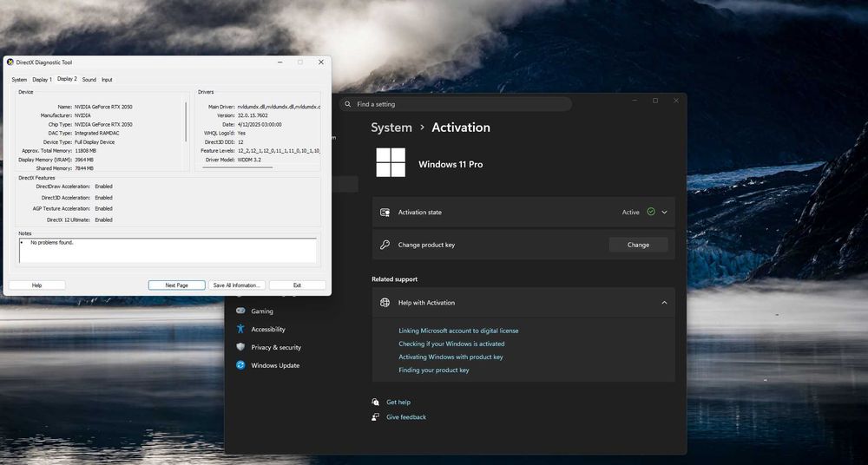Screen dimensions: 868x465
Task: Click the Change product key button
Action: [638, 245]
